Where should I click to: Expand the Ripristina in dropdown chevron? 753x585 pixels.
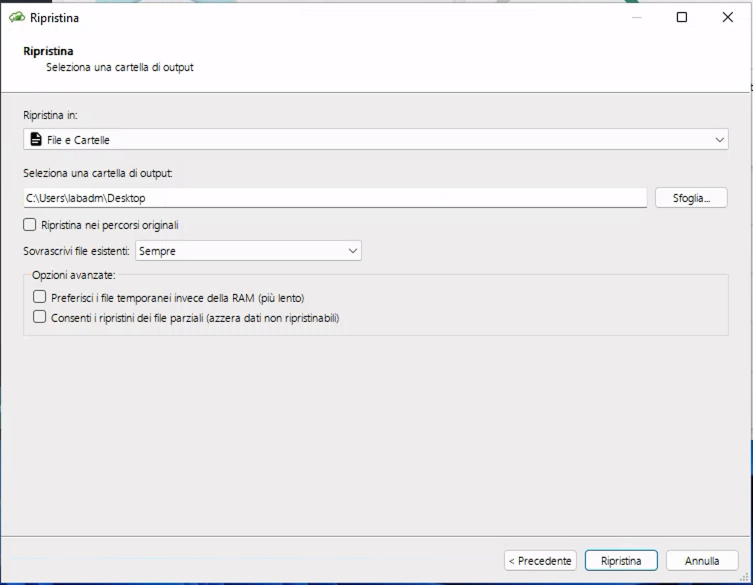coord(719,140)
